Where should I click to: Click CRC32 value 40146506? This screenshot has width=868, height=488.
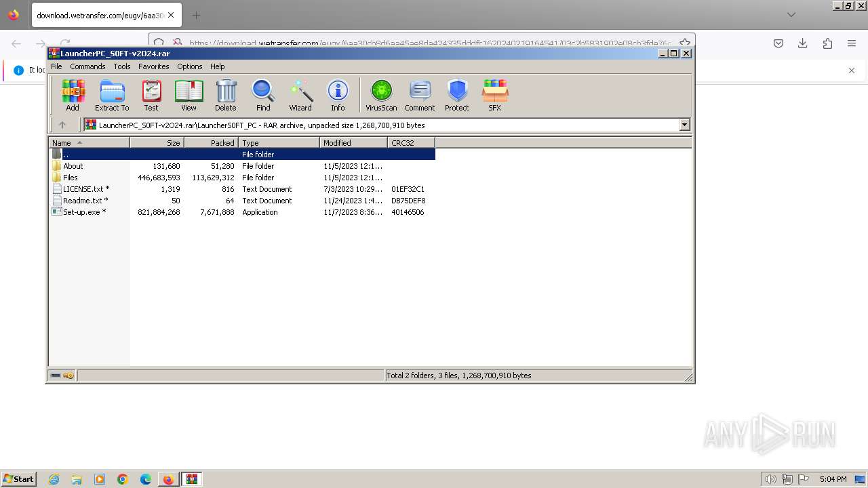pos(408,212)
